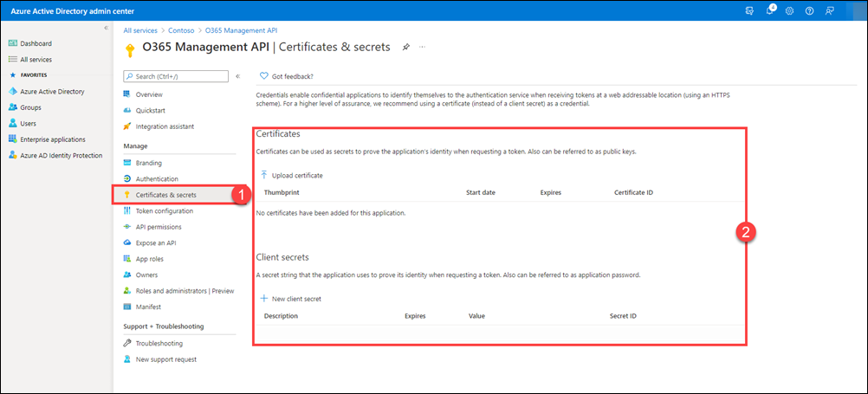Open the Manifest menu entry

click(148, 307)
